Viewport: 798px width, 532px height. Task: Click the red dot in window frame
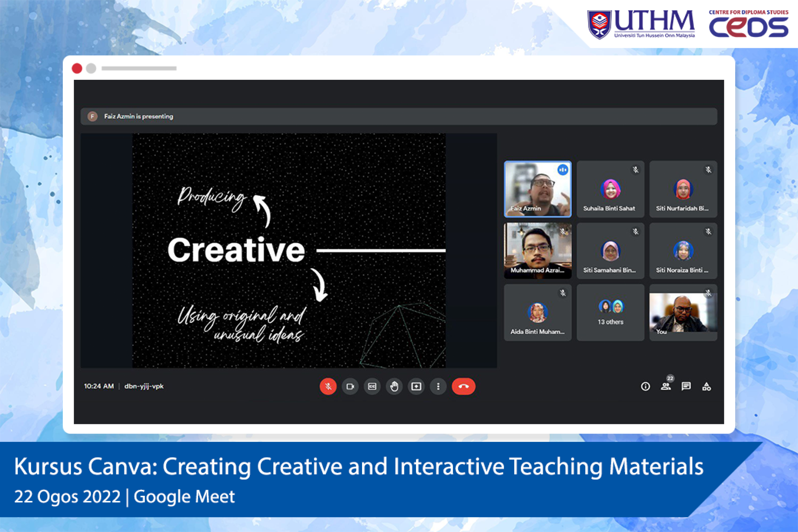coord(77,68)
